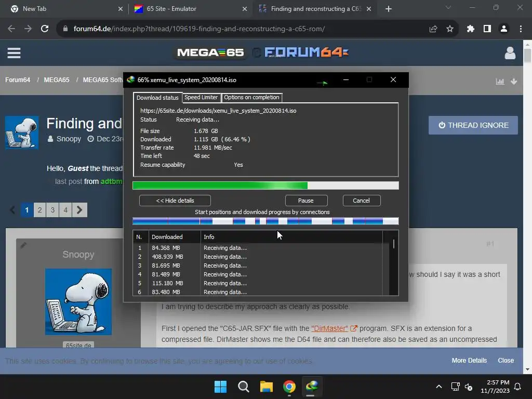Click the Forum64 breadcrumb link
The height and width of the screenshot is (399, 532).
(x=18, y=79)
